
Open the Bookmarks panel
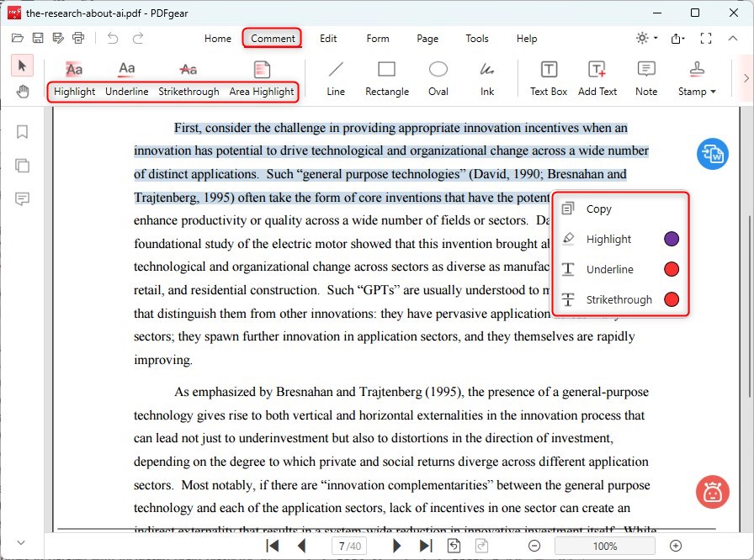tap(22, 132)
